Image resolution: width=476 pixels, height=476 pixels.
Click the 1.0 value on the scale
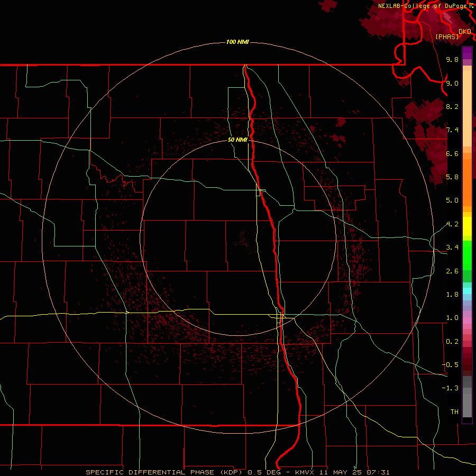click(x=452, y=318)
